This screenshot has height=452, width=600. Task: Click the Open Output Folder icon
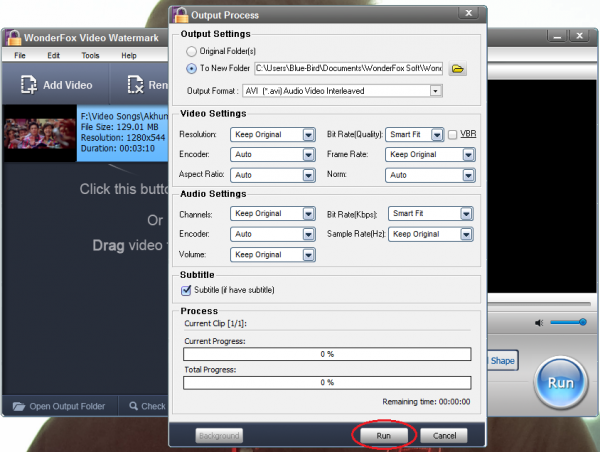19,406
